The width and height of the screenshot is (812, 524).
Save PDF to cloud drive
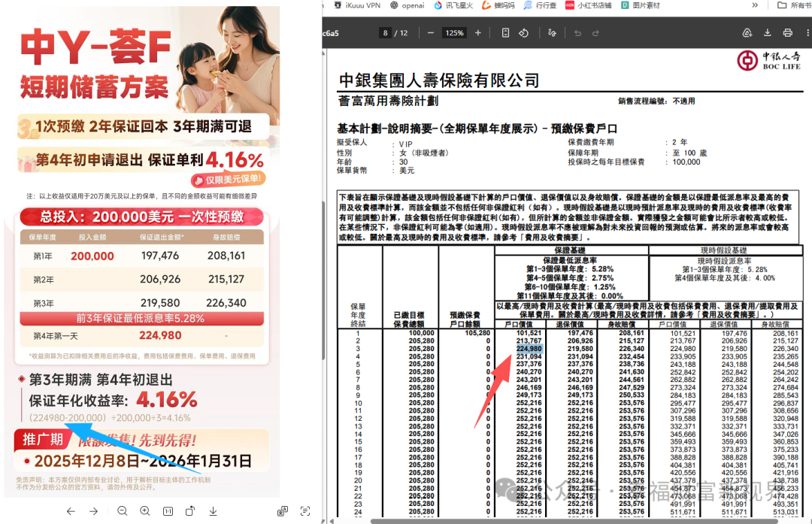(x=747, y=33)
